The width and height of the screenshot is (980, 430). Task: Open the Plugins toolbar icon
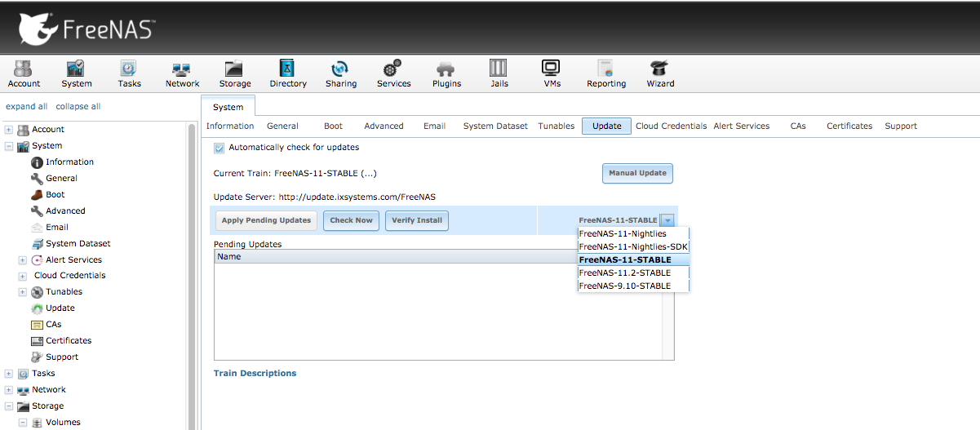(x=446, y=73)
